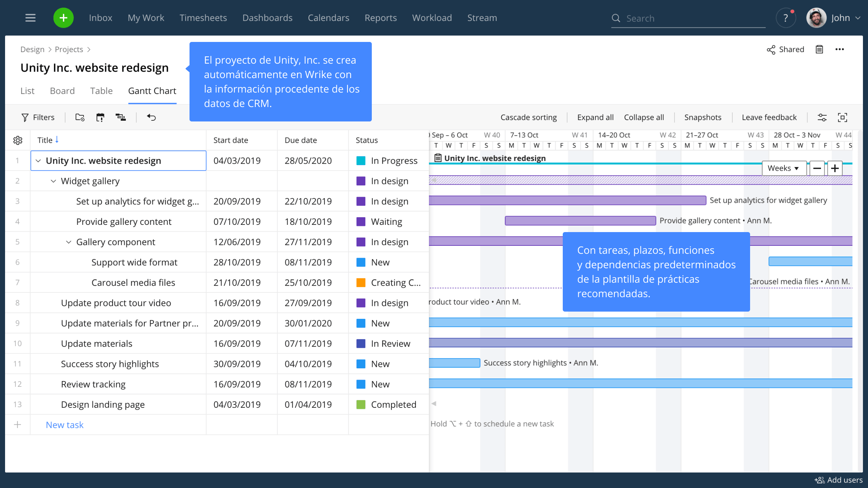Click the folder edit toolbar icon
This screenshot has width=868, height=488.
[x=80, y=117]
